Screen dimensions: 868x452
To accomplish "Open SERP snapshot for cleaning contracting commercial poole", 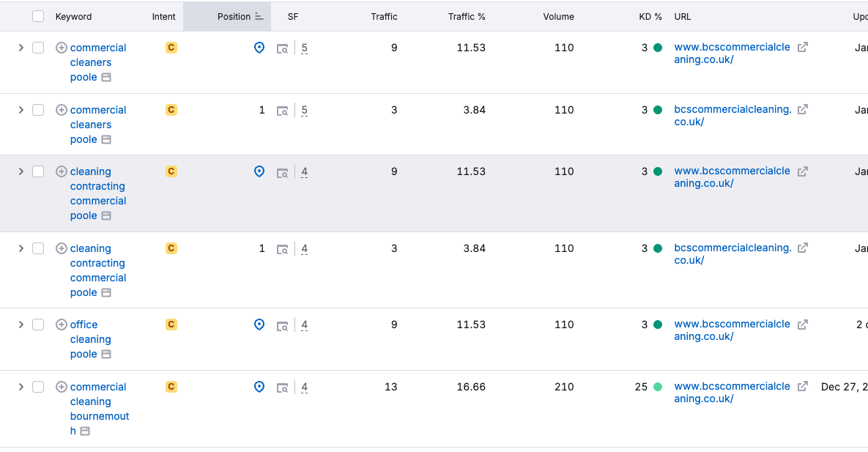I will 283,171.
